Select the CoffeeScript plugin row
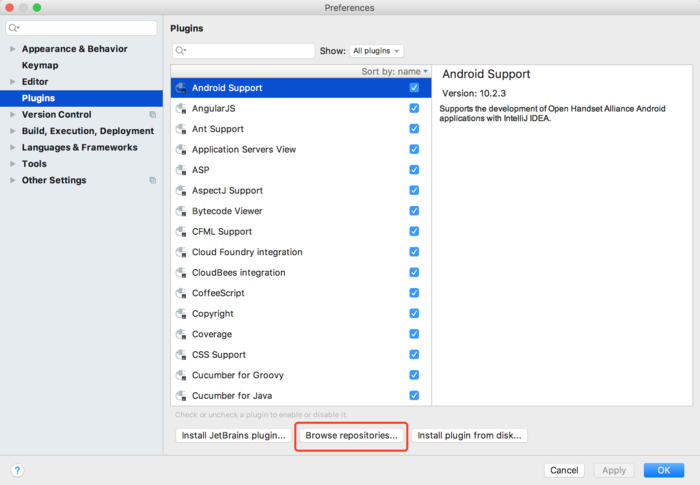The height and width of the screenshot is (485, 700). click(x=301, y=293)
